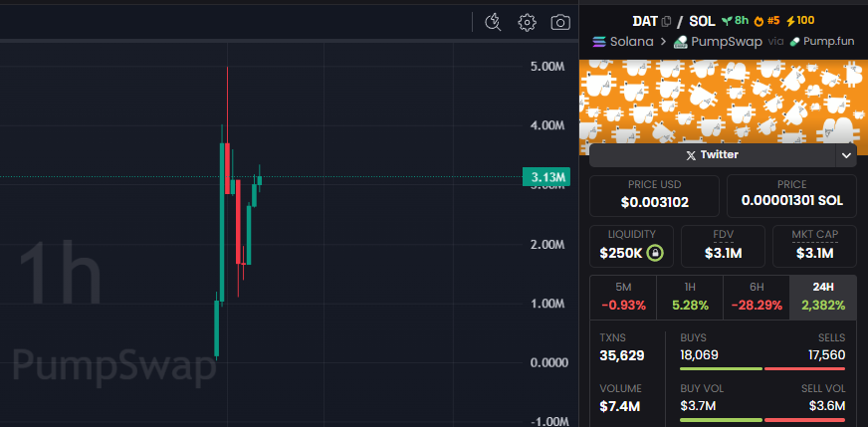The height and width of the screenshot is (427, 868).
Task: Open the Pump.fun link
Action: [823, 42]
